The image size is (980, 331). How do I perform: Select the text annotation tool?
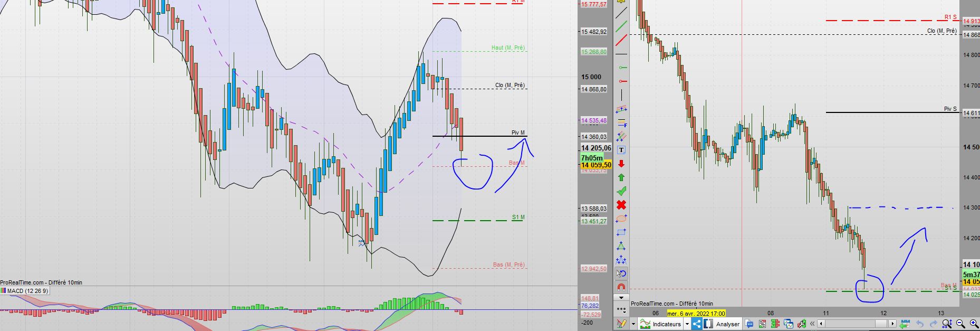coord(621,150)
